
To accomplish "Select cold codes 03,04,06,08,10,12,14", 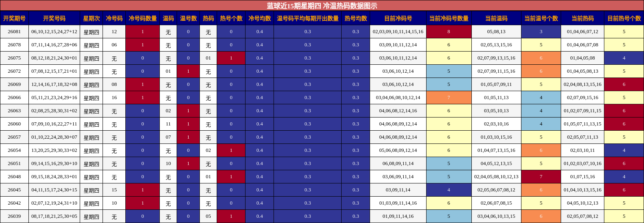I will pos(398,98).
